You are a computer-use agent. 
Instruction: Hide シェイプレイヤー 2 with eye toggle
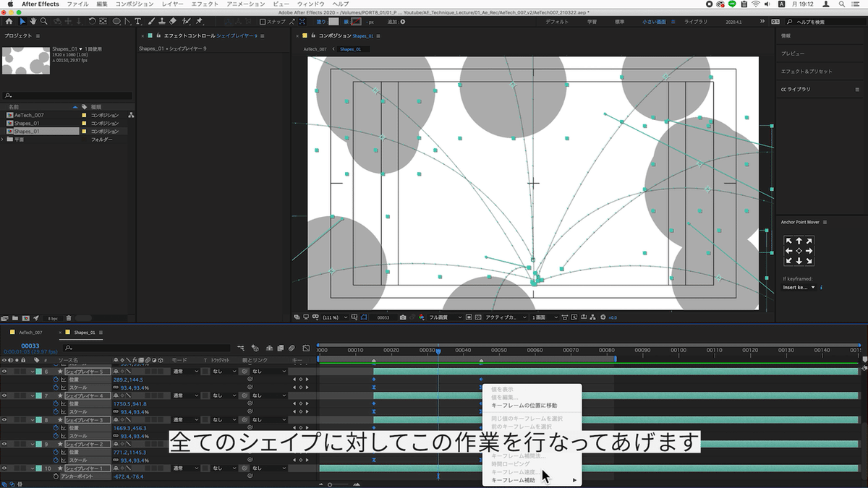click(x=4, y=444)
